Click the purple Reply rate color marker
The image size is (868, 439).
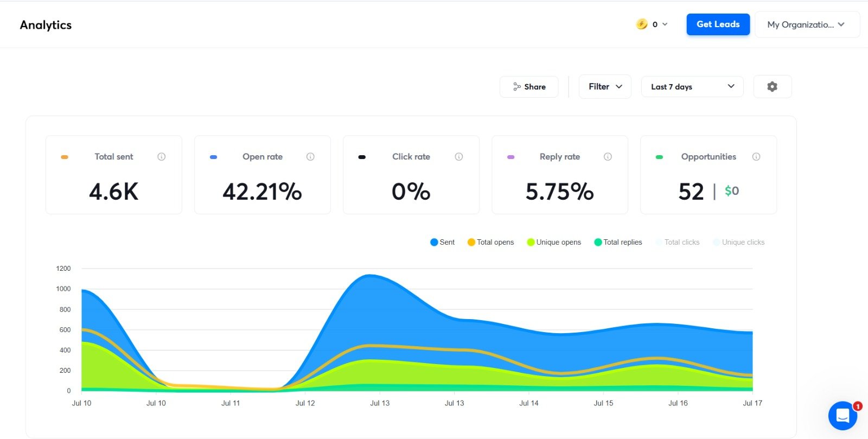pyautogui.click(x=510, y=157)
